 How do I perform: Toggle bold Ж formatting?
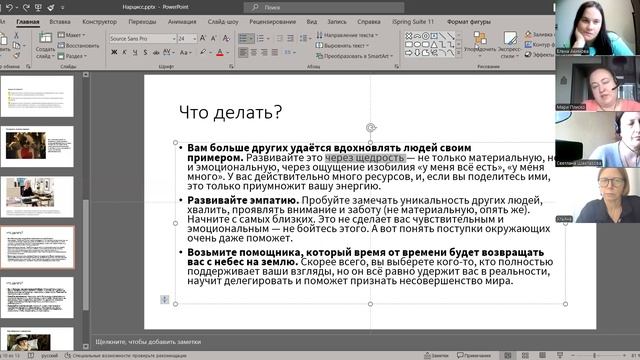[114, 52]
